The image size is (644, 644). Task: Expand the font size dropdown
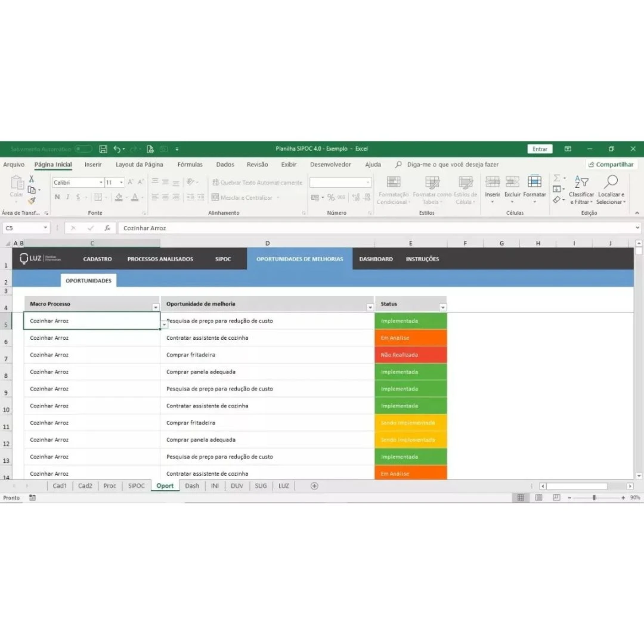120,182
